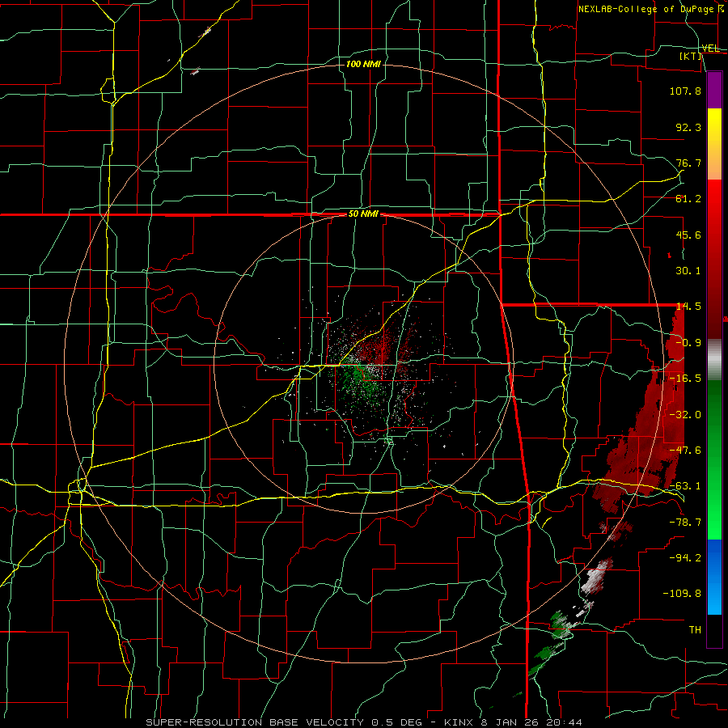Click the VEL legend title

click(x=711, y=49)
